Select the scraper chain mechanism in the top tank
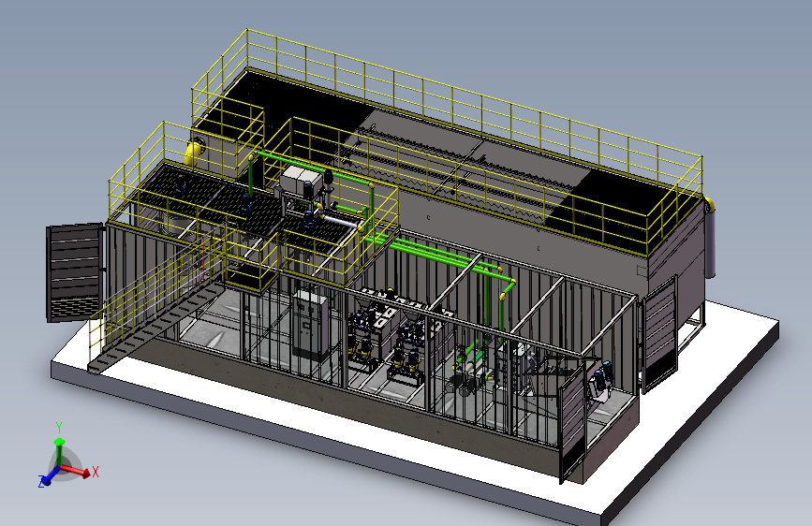 [456, 167]
